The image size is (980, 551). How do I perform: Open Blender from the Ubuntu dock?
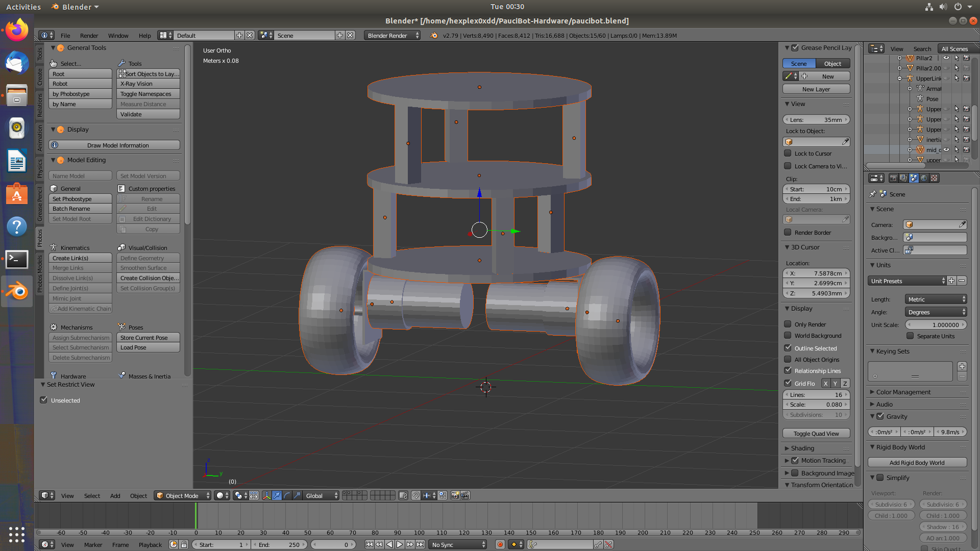pos(17,291)
